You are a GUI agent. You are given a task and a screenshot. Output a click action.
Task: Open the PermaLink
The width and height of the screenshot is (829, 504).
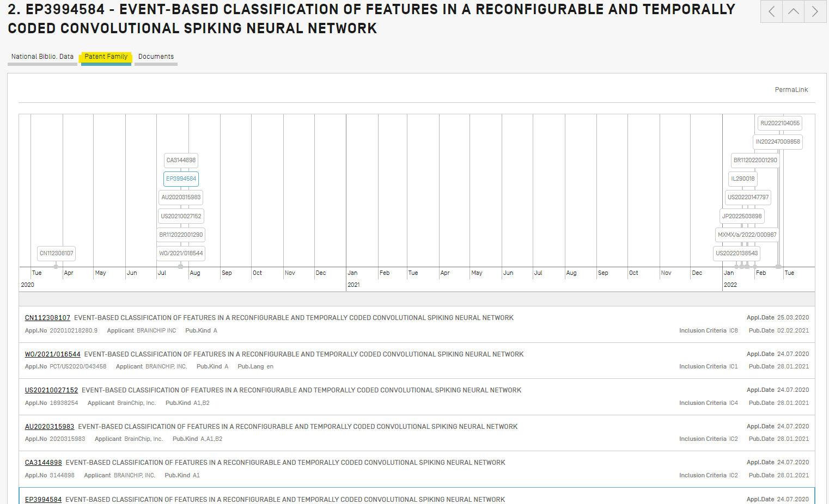(x=791, y=90)
